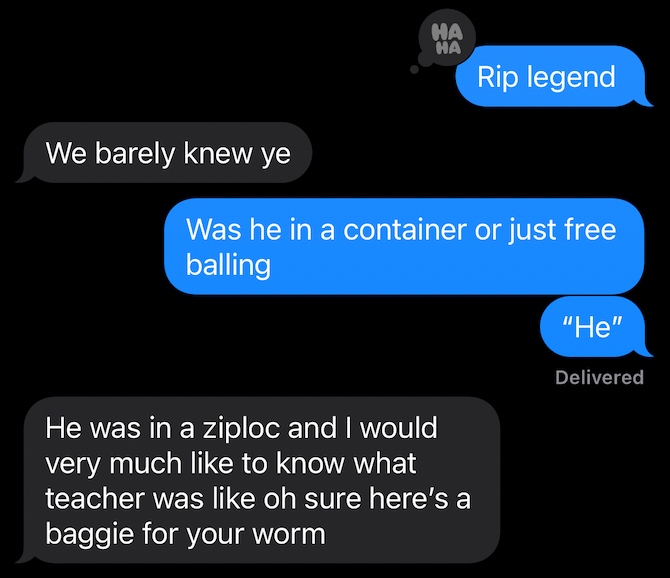Click the Ha Ha tapback reaction icon

pos(447,38)
